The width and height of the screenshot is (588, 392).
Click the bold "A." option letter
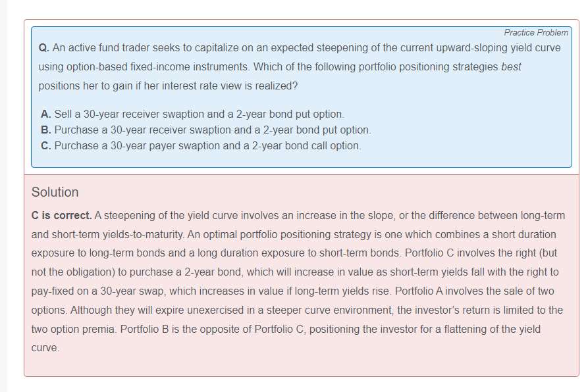(x=46, y=114)
